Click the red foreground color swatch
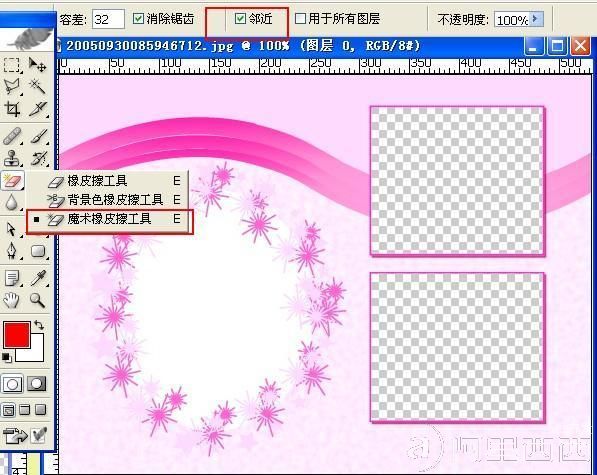Image resolution: width=597 pixels, height=475 pixels. (x=17, y=335)
